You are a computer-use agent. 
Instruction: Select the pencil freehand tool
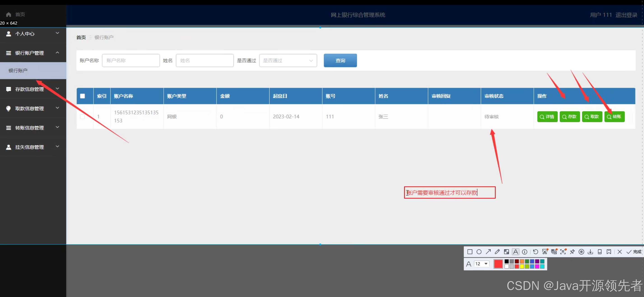(497, 252)
